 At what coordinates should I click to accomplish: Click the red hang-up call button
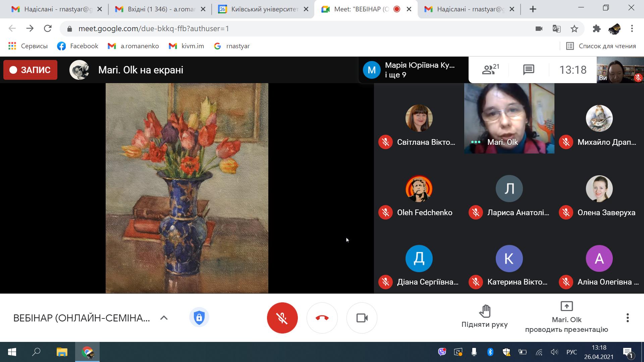(322, 318)
